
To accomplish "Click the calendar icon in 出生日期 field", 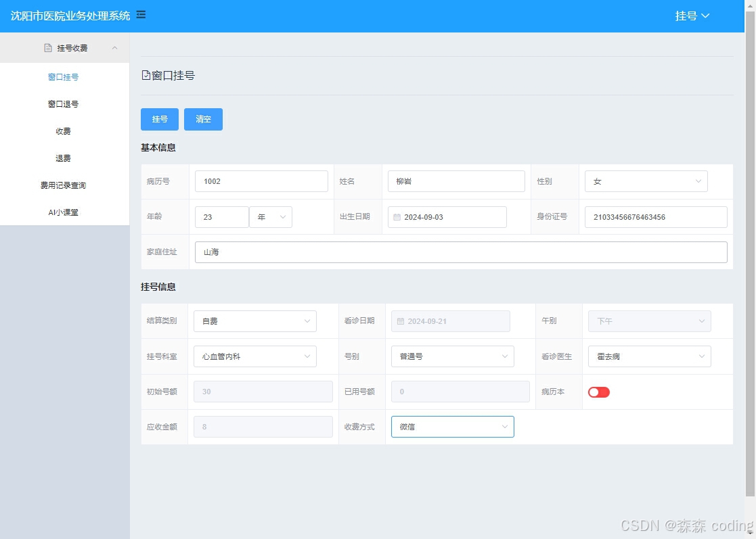I will coord(397,217).
